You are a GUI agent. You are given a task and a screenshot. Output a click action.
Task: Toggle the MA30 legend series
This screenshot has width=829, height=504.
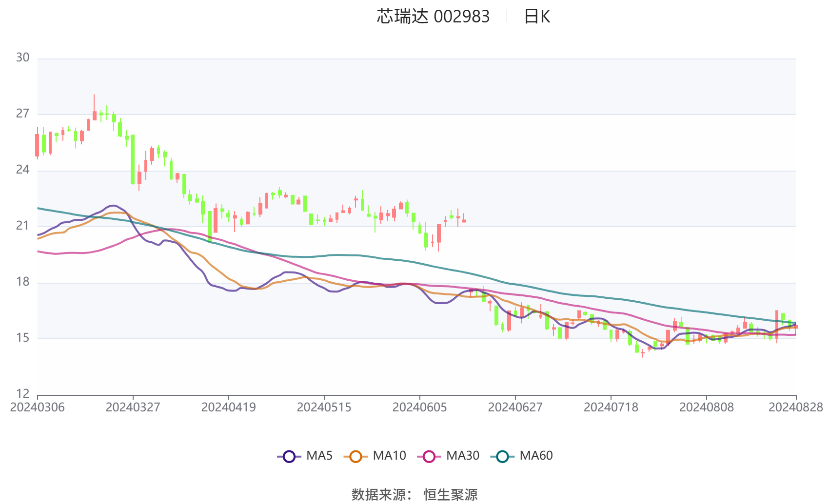448,456
